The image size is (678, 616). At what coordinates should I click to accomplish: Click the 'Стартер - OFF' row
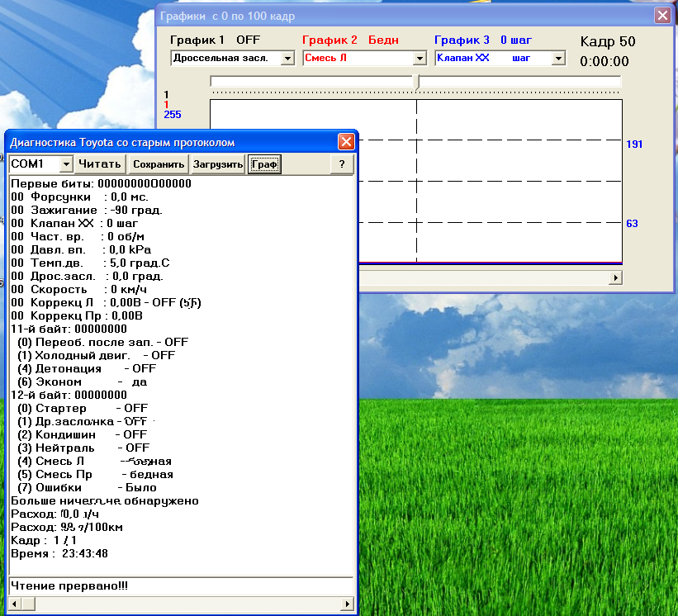(x=83, y=409)
